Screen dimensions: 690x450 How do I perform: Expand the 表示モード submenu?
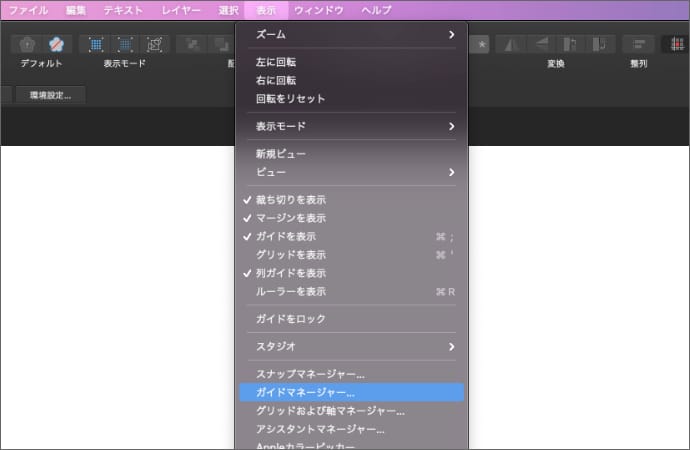click(351, 127)
